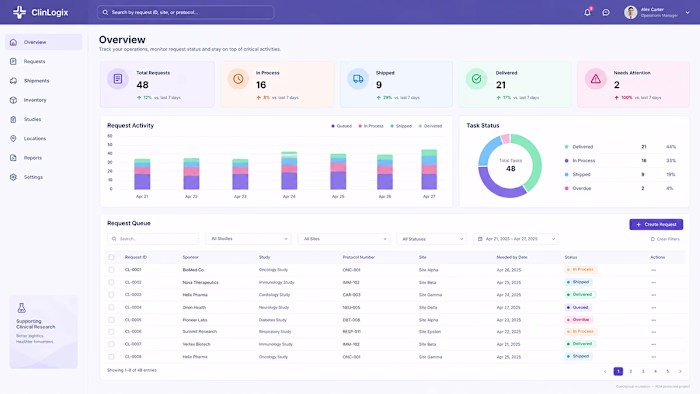This screenshot has height=394, width=700.
Task: Focus the Request Queue search box
Action: point(153,239)
